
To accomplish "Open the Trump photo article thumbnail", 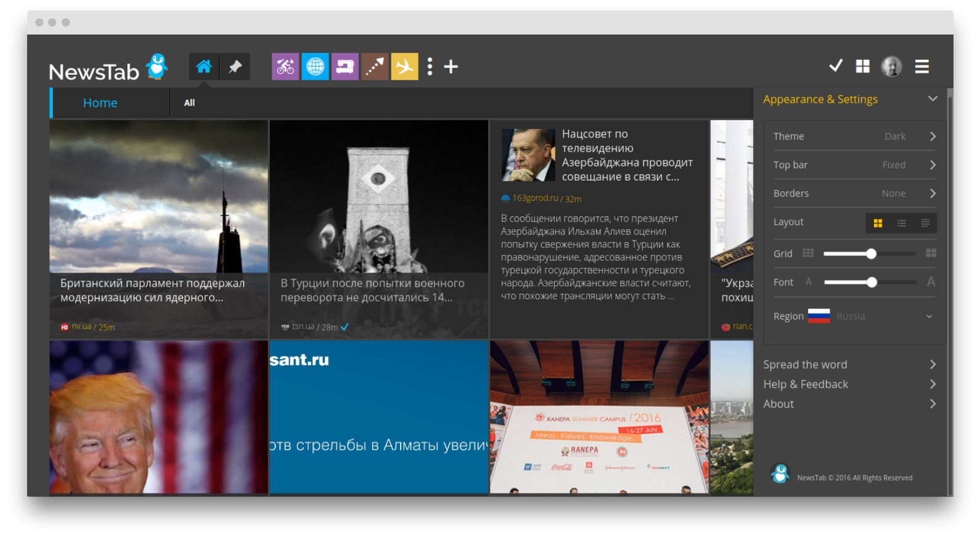I will pos(159,417).
